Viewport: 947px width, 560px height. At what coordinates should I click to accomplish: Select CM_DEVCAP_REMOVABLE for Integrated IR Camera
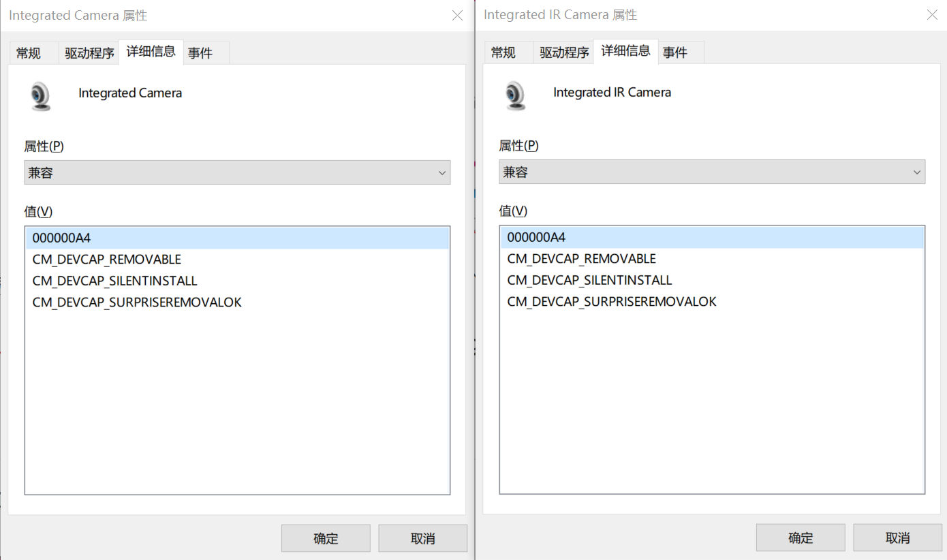coord(580,258)
